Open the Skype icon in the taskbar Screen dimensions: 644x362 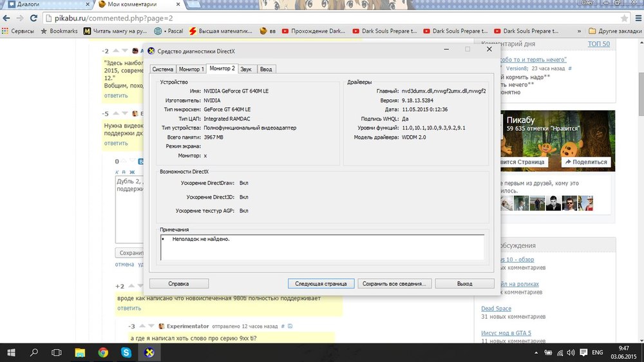[x=126, y=352]
